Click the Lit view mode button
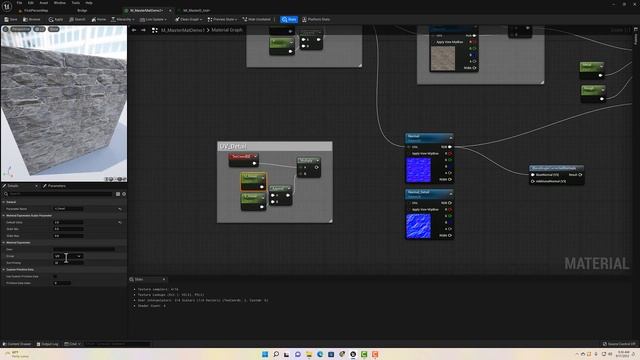 point(40,29)
